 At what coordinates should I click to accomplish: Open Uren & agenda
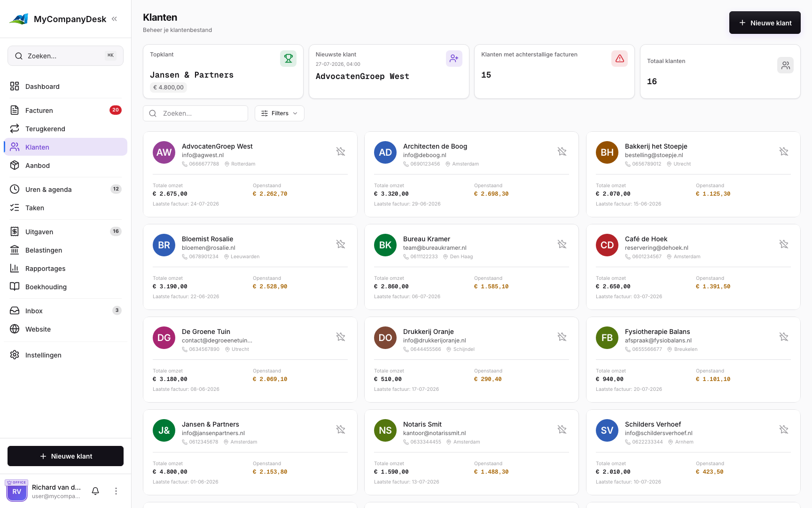click(x=65, y=190)
